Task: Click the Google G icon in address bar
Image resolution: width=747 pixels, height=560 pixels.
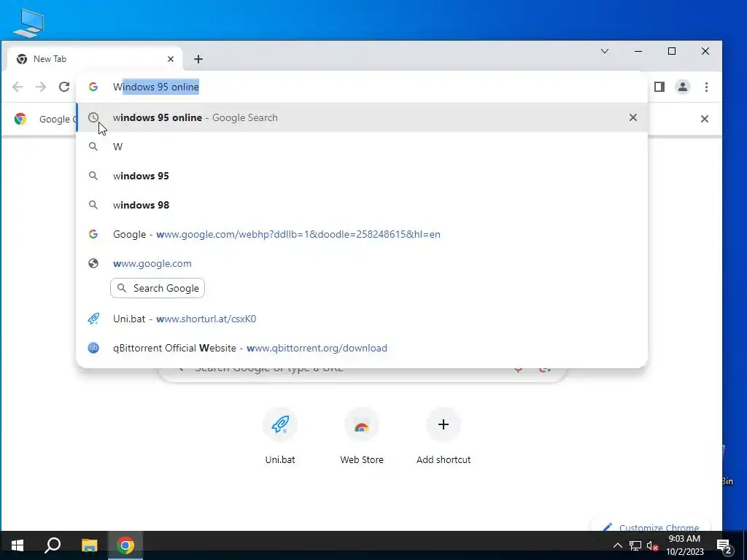Action: 93,87
